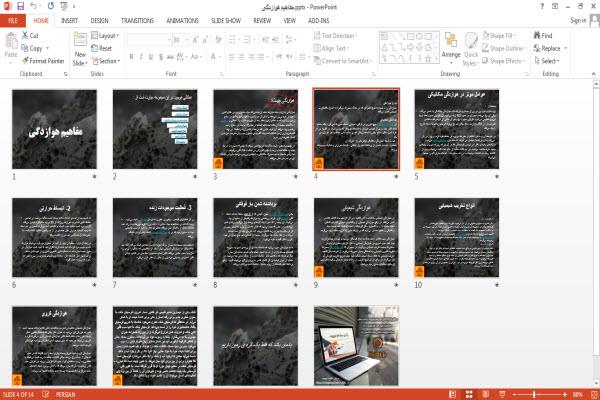Image resolution: width=600 pixels, height=400 pixels.
Task: Click the Save icon in quick access toolbar
Action: click(20, 6)
